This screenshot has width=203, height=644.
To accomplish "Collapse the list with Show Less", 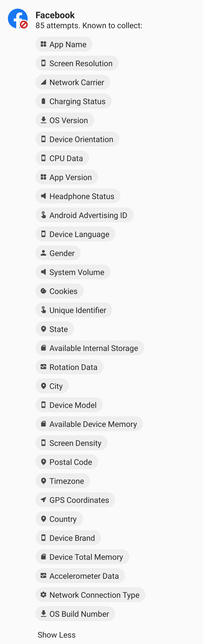I will tap(57, 635).
